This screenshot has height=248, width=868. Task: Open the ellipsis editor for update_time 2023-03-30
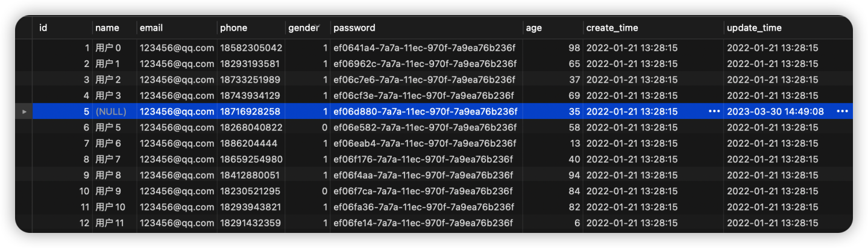click(x=843, y=112)
